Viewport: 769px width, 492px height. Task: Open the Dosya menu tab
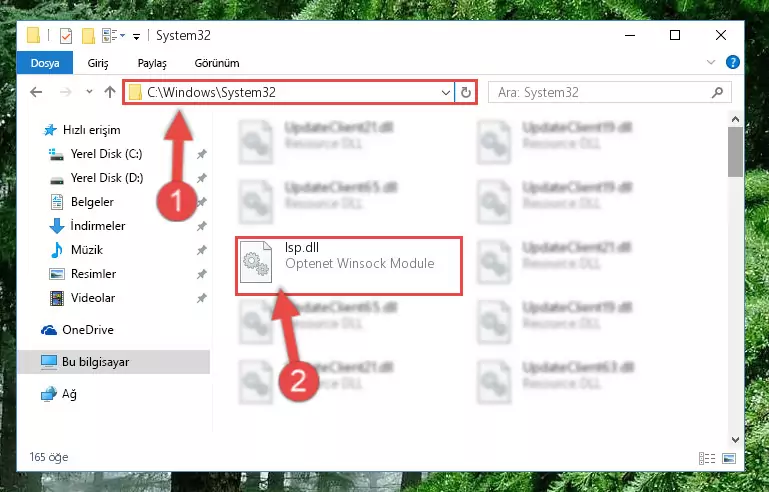45,63
